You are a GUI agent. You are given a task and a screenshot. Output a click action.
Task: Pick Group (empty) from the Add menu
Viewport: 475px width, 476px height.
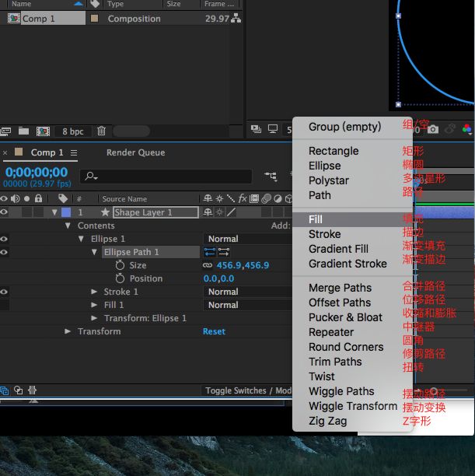tap(353, 127)
